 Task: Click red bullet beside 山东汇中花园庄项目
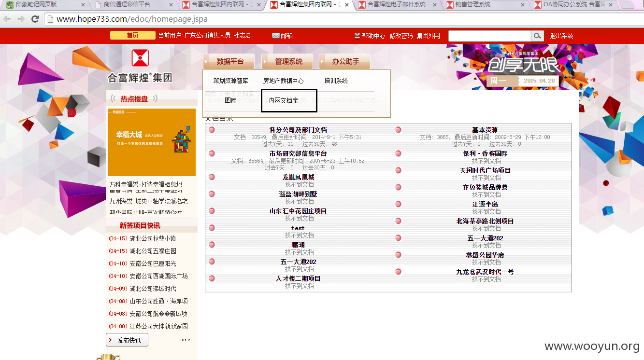click(212, 211)
